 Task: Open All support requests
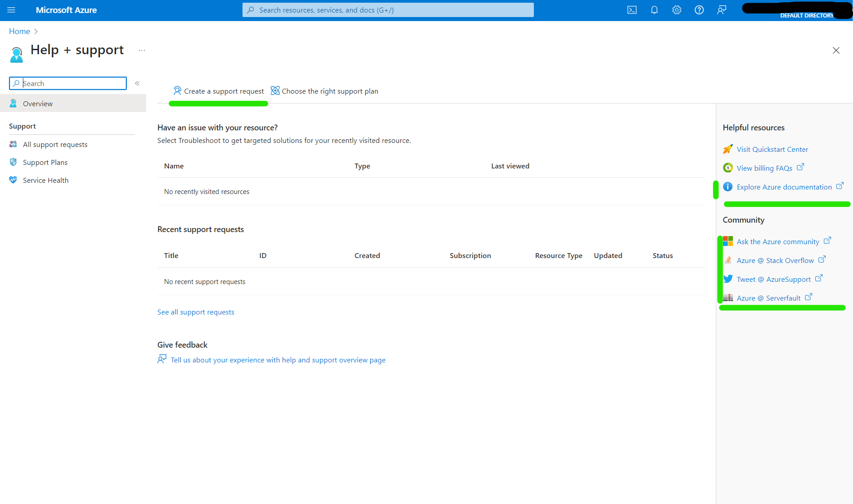pos(55,144)
